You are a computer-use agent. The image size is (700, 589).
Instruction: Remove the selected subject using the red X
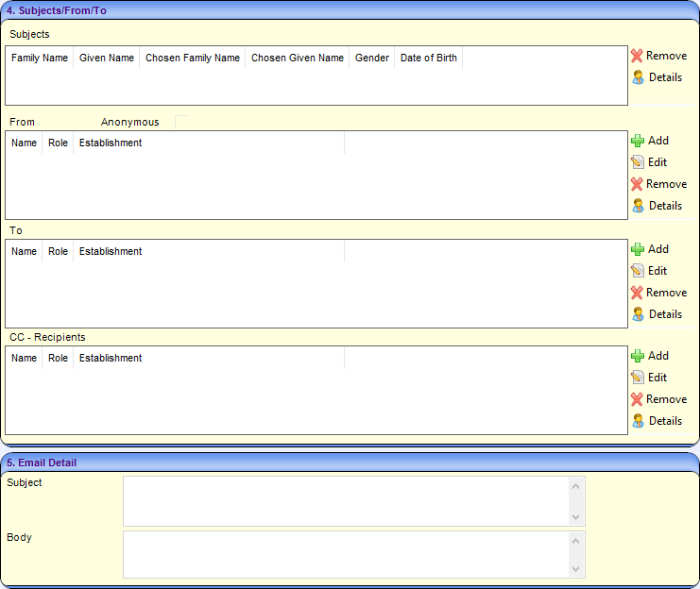(x=638, y=56)
